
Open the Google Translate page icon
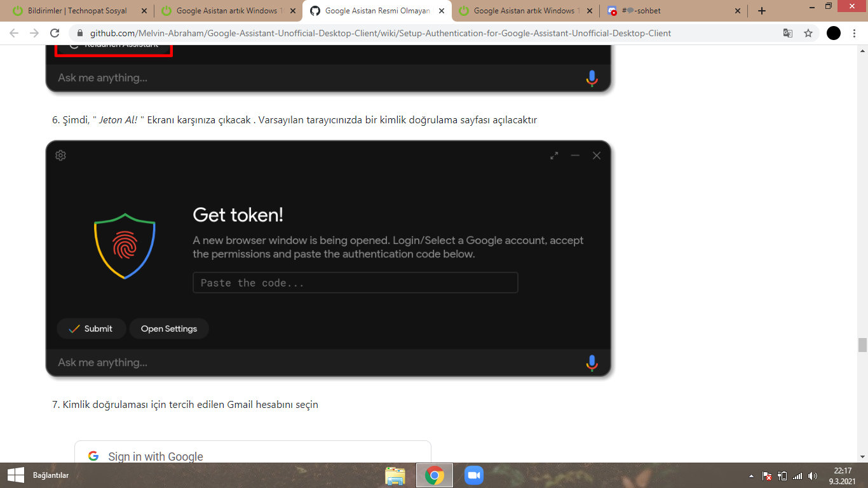pos(788,33)
